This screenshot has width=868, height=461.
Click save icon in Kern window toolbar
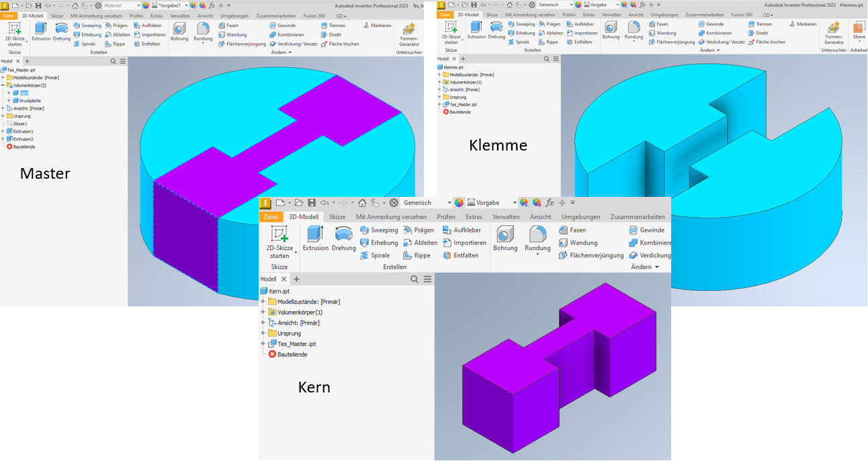coord(312,202)
